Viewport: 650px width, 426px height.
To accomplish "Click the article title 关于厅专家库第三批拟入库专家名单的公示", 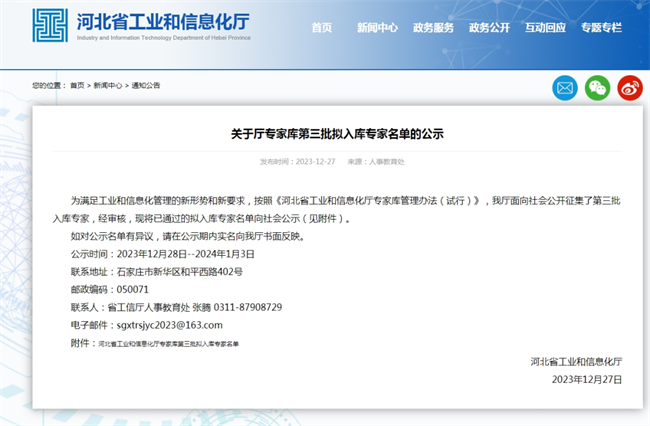I will pos(329,133).
